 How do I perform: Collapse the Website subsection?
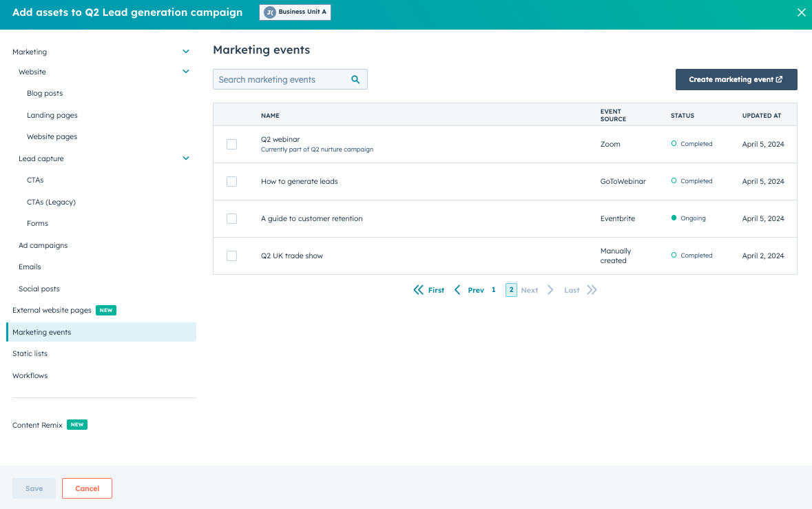click(x=185, y=72)
